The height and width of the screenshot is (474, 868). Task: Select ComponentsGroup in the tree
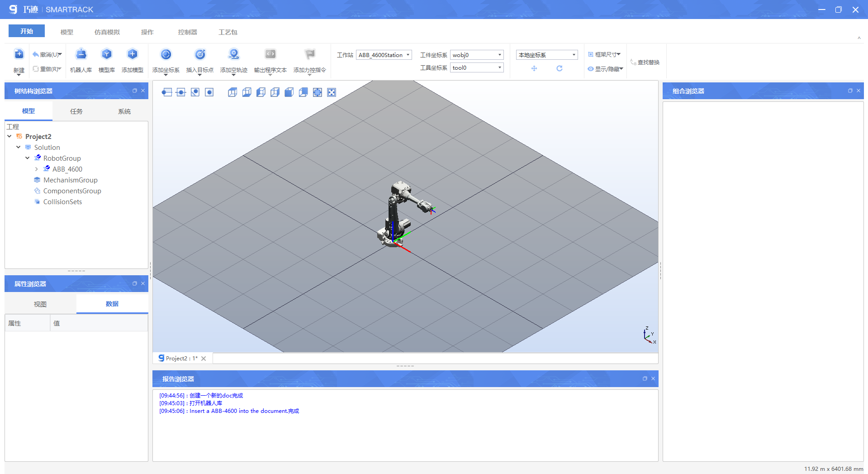point(72,191)
